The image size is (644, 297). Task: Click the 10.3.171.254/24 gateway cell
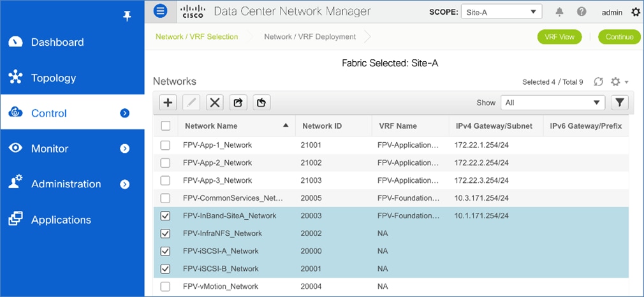click(x=481, y=198)
